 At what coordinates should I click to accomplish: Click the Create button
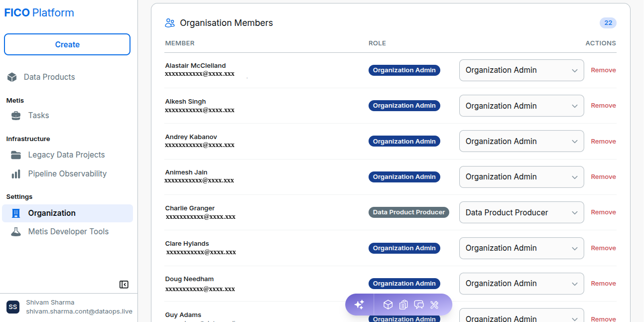[x=67, y=44]
